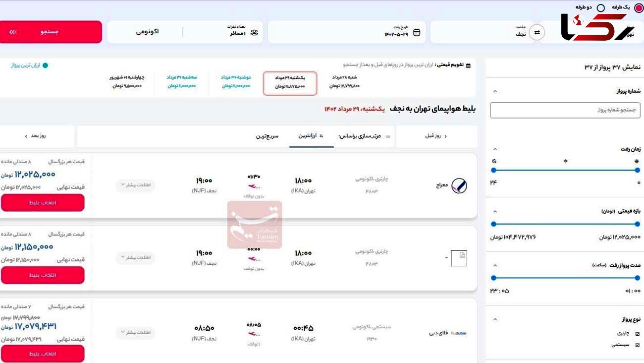
Task: Go to next day with روز بعد
Action: 36,136
